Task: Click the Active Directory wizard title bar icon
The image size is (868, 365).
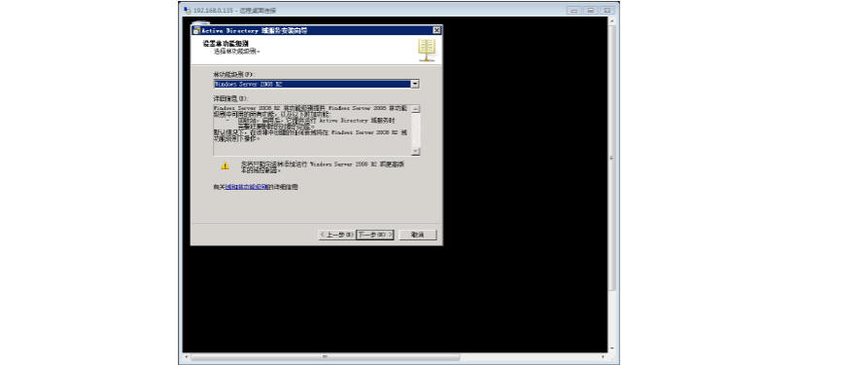Action: tap(196, 30)
